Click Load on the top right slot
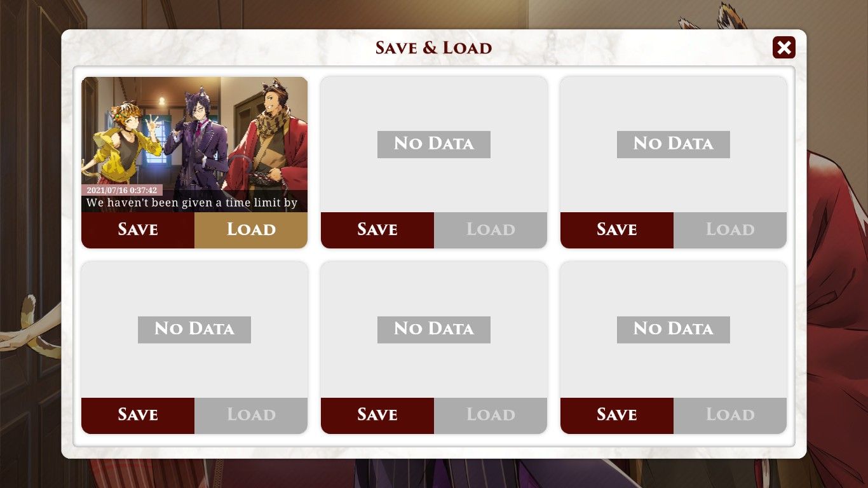The height and width of the screenshot is (488, 868). point(730,230)
